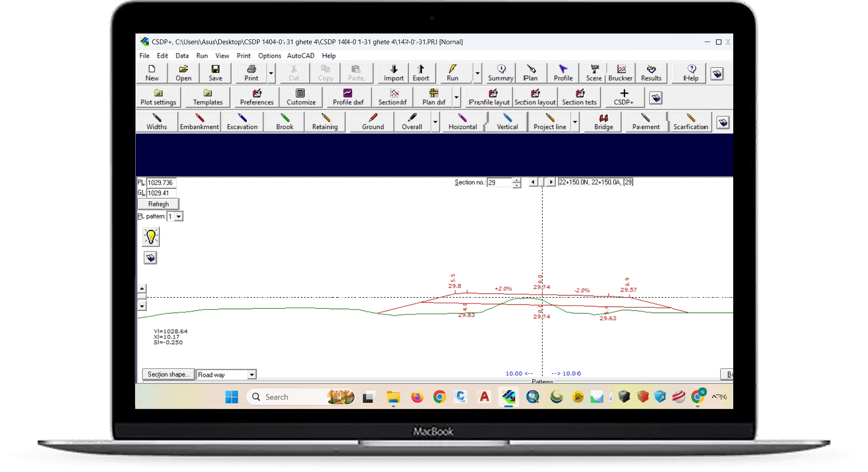Open the Road way section dropdown

click(x=251, y=375)
